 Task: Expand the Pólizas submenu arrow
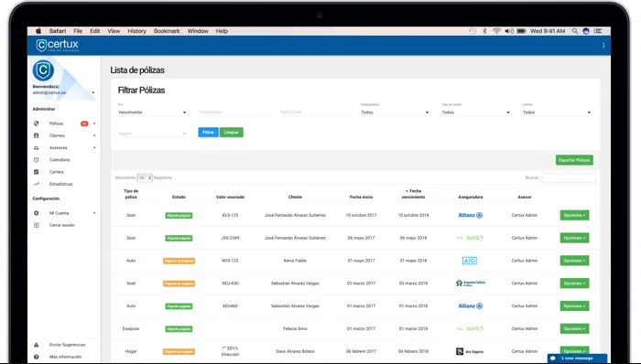[x=94, y=123]
